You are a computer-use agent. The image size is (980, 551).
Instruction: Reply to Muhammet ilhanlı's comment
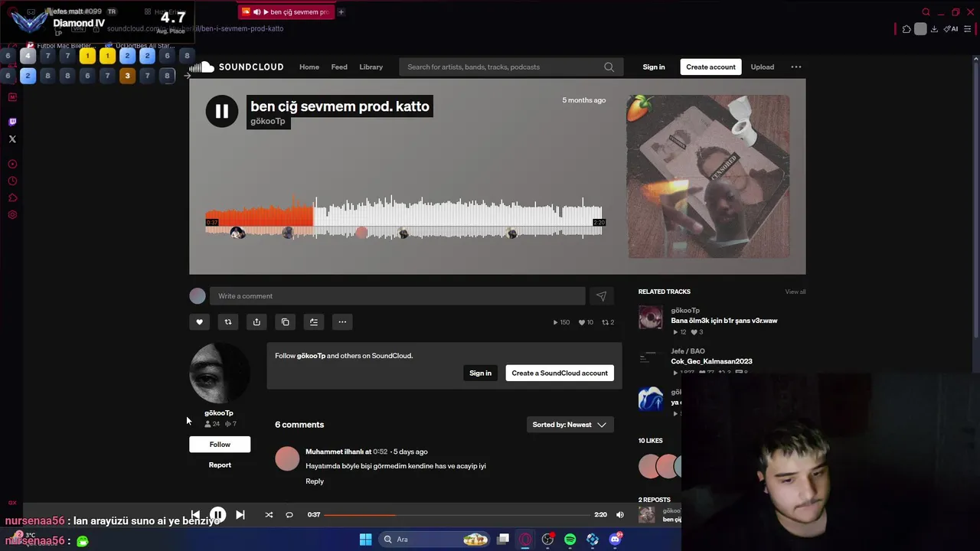[315, 481]
